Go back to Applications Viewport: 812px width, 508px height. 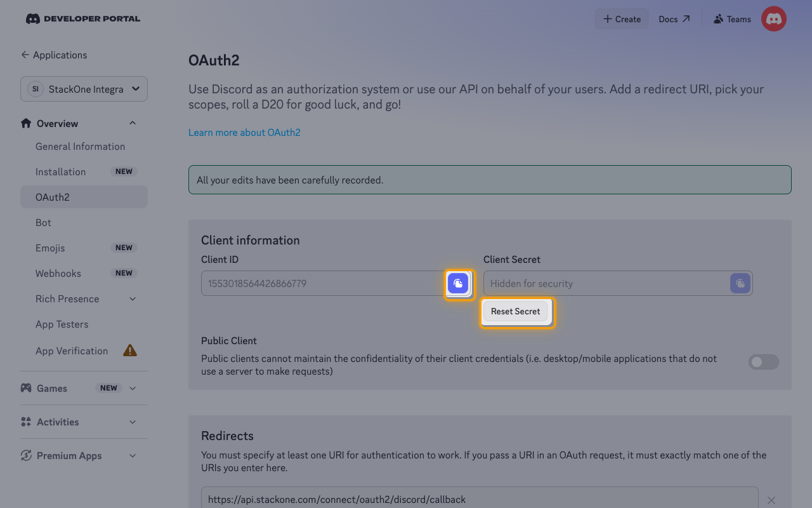54,55
